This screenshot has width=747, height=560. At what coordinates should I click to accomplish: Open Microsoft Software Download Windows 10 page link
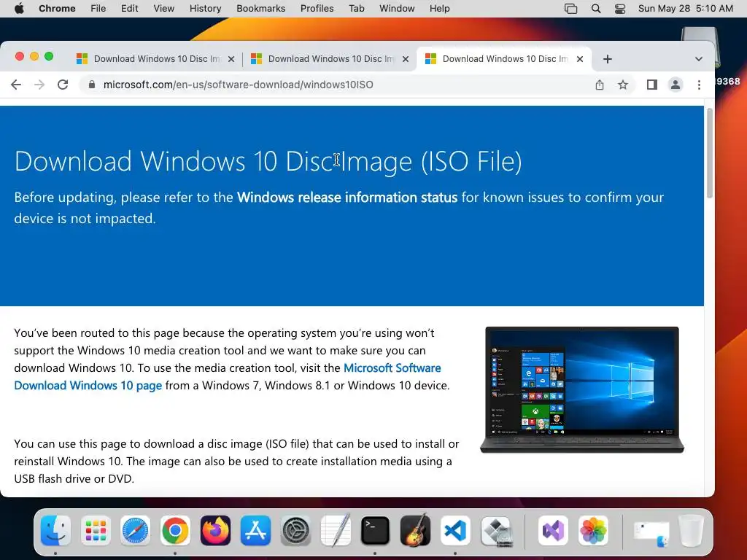point(228,377)
